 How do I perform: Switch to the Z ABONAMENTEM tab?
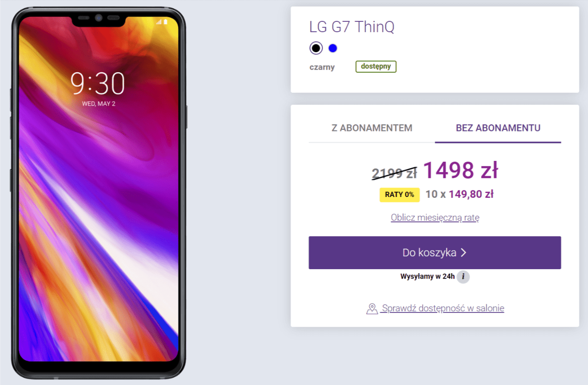[x=372, y=128]
